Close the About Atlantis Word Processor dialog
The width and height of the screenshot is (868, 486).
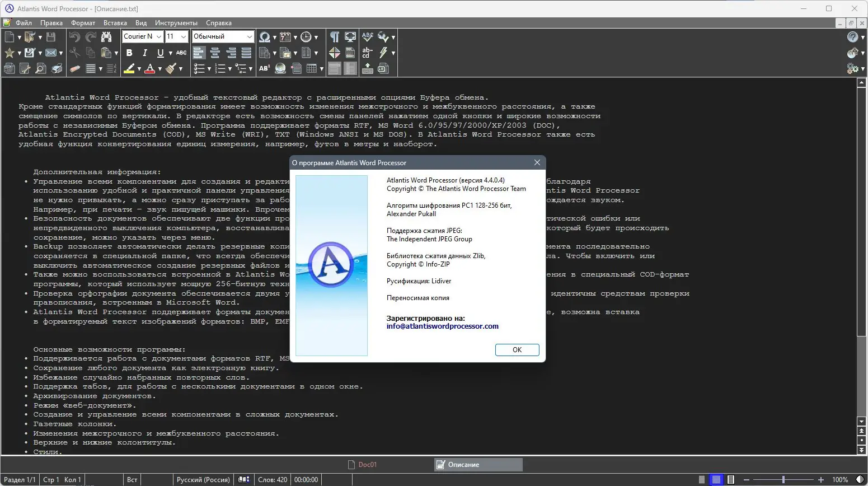pos(537,162)
